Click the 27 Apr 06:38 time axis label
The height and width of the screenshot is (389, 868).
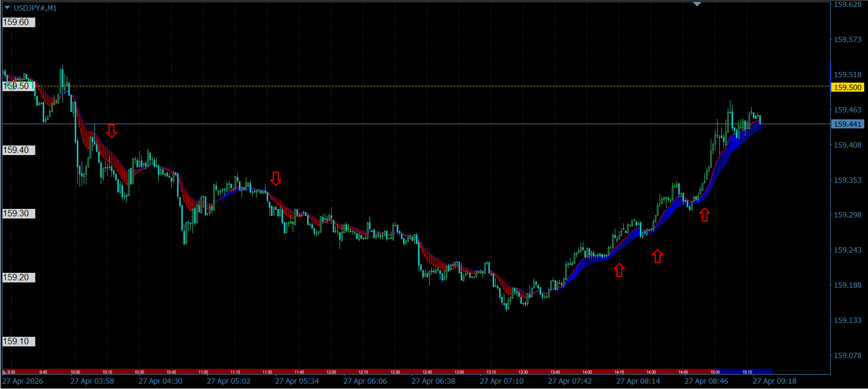tap(433, 381)
